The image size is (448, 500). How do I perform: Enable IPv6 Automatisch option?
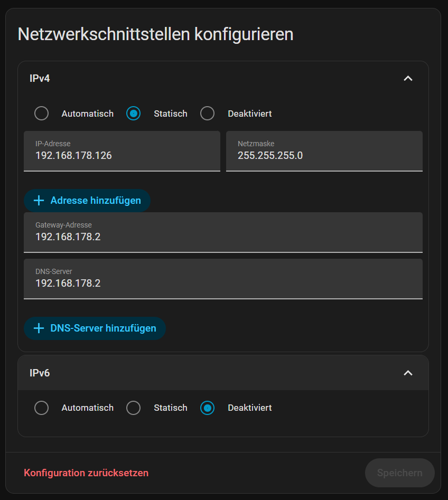pos(41,408)
